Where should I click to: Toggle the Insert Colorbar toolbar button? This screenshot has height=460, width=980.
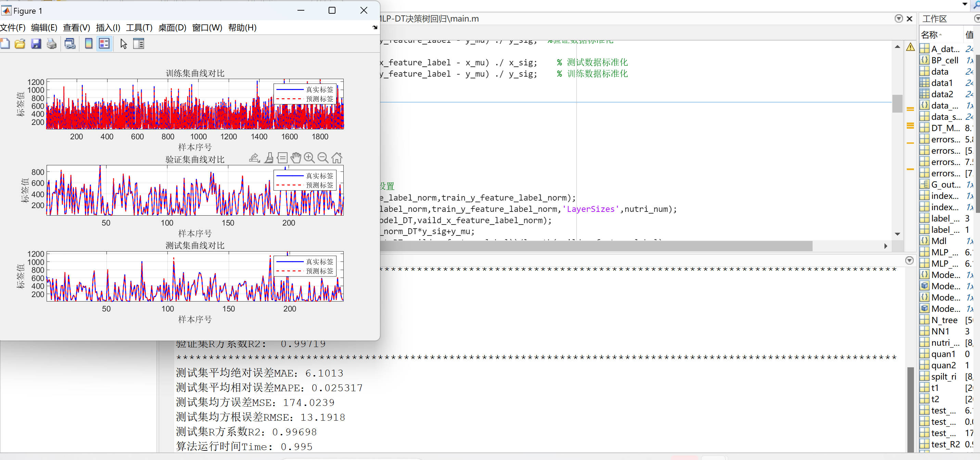[x=88, y=44]
